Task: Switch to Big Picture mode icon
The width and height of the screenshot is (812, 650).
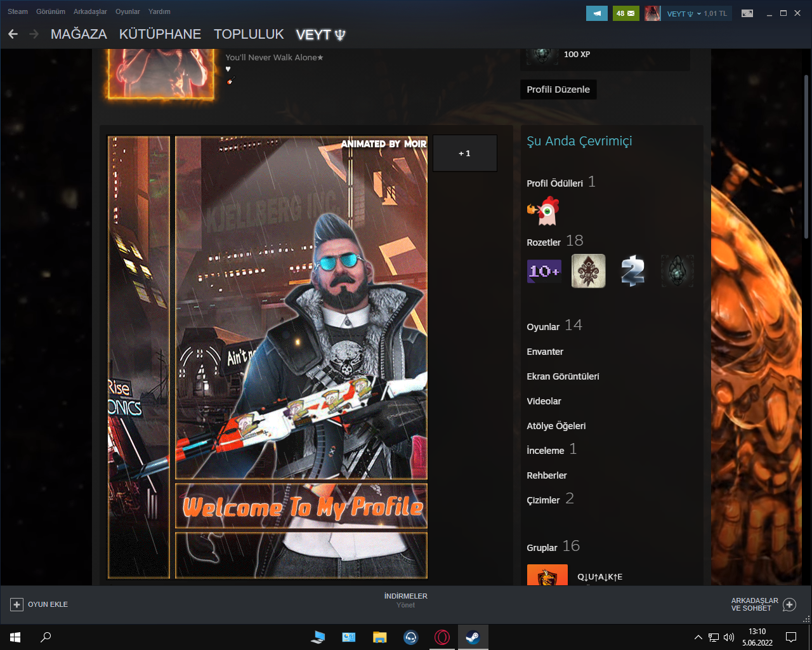Action: tap(747, 13)
